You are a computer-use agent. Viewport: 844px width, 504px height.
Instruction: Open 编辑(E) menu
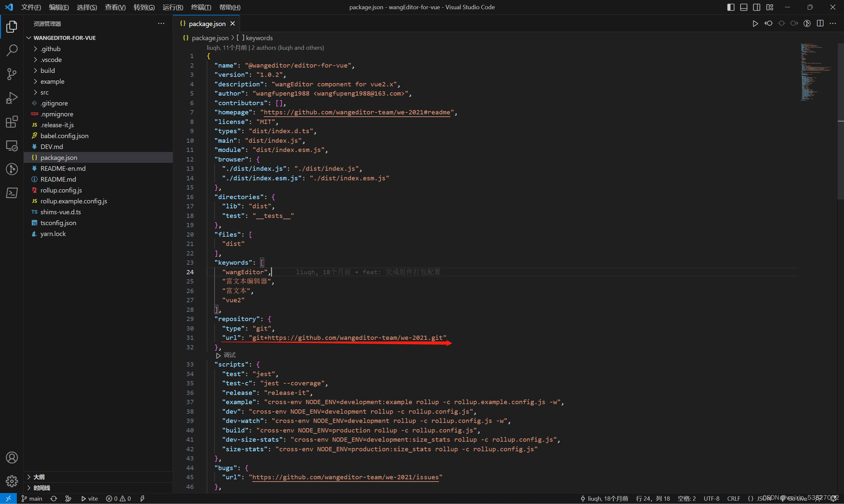click(x=59, y=7)
